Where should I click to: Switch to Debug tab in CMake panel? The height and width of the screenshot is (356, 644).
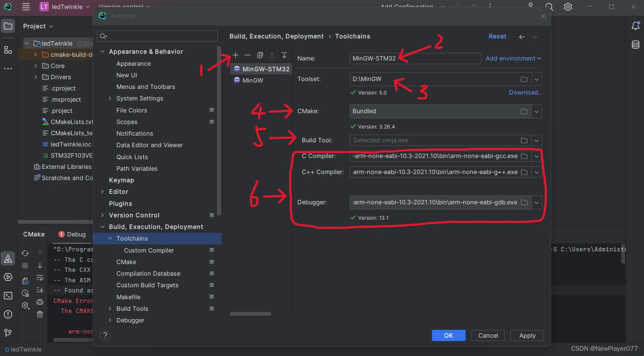click(x=72, y=234)
